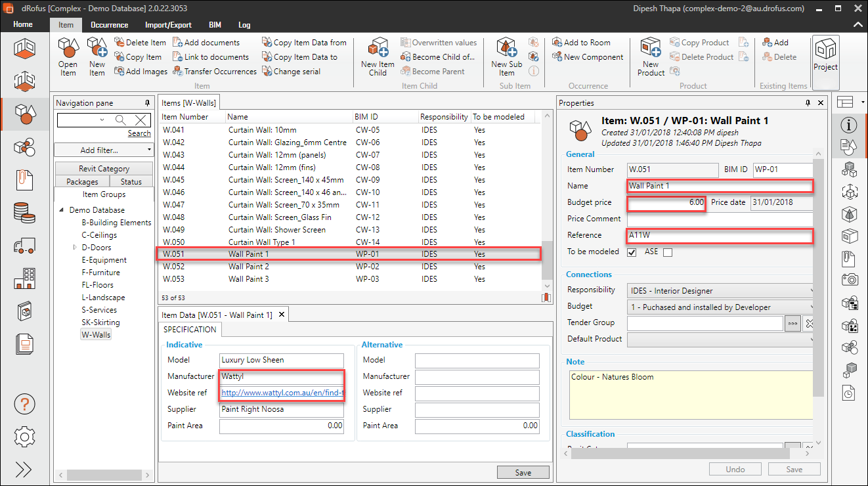The height and width of the screenshot is (486, 868).
Task: Toggle pin on Navigation pane
Action: [x=147, y=103]
